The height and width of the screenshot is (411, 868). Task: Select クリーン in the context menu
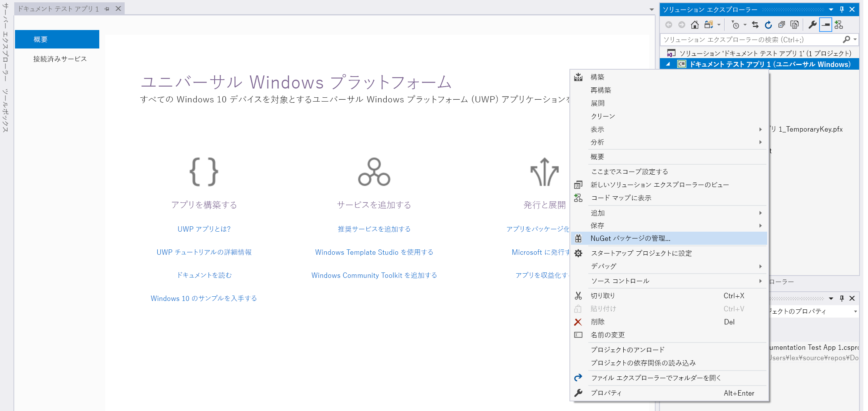coord(669,116)
